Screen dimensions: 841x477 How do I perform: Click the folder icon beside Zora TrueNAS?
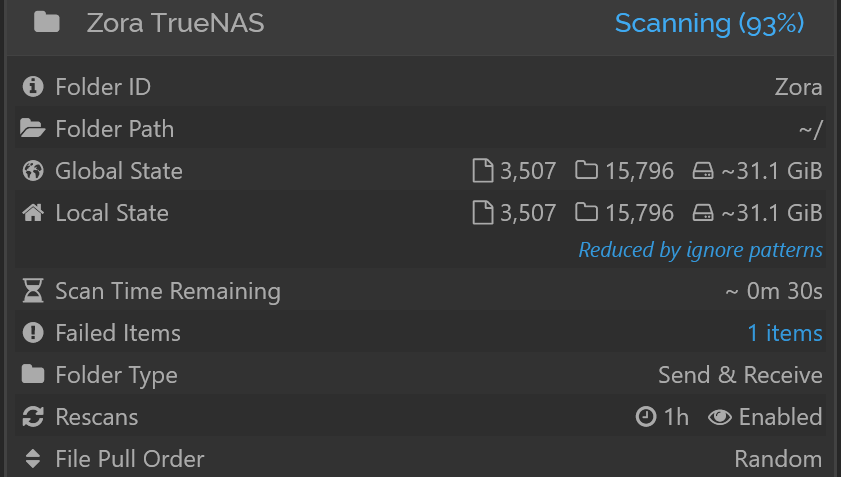tap(47, 23)
